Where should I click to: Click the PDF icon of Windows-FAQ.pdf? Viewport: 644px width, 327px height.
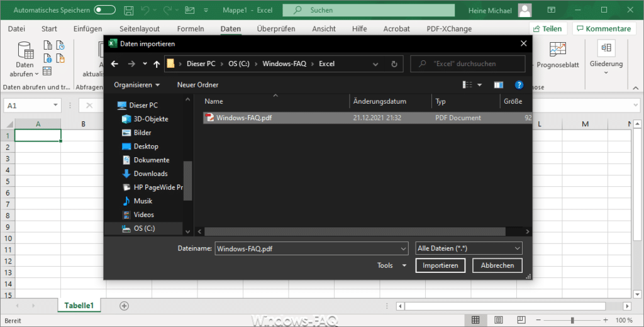pyautogui.click(x=210, y=118)
